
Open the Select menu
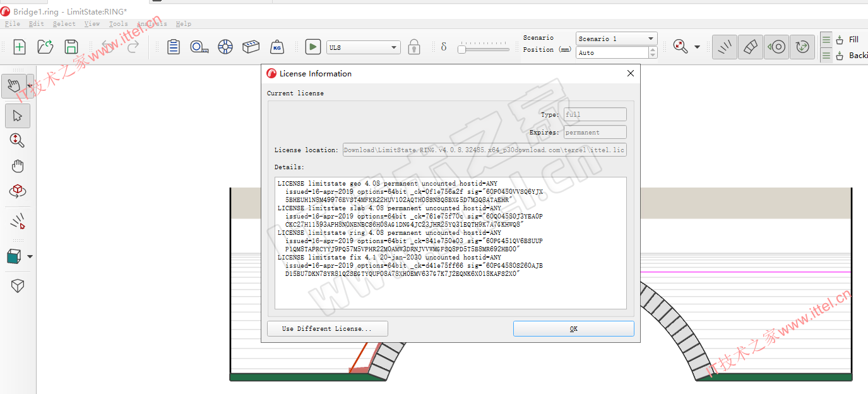pos(64,24)
